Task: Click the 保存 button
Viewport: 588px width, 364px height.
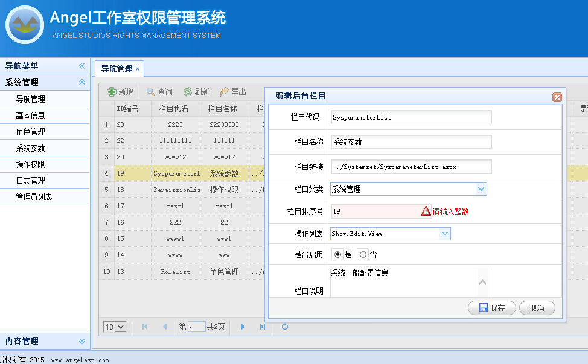Action: pos(491,308)
